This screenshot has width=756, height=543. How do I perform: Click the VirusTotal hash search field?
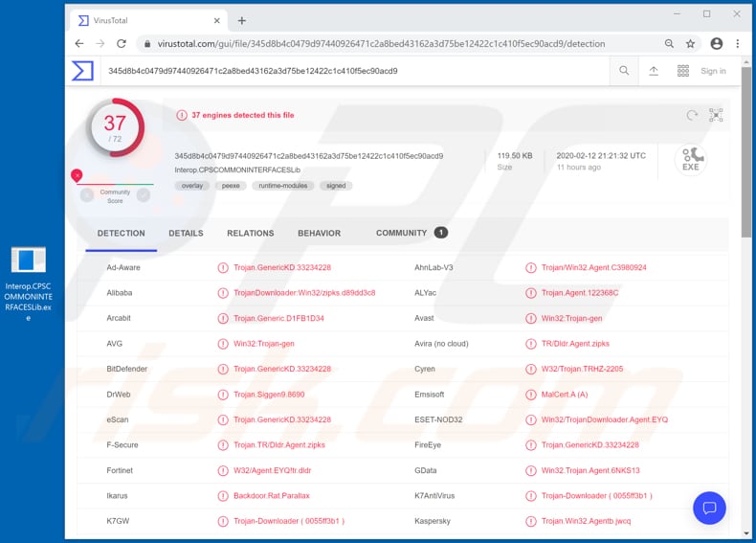click(x=354, y=71)
